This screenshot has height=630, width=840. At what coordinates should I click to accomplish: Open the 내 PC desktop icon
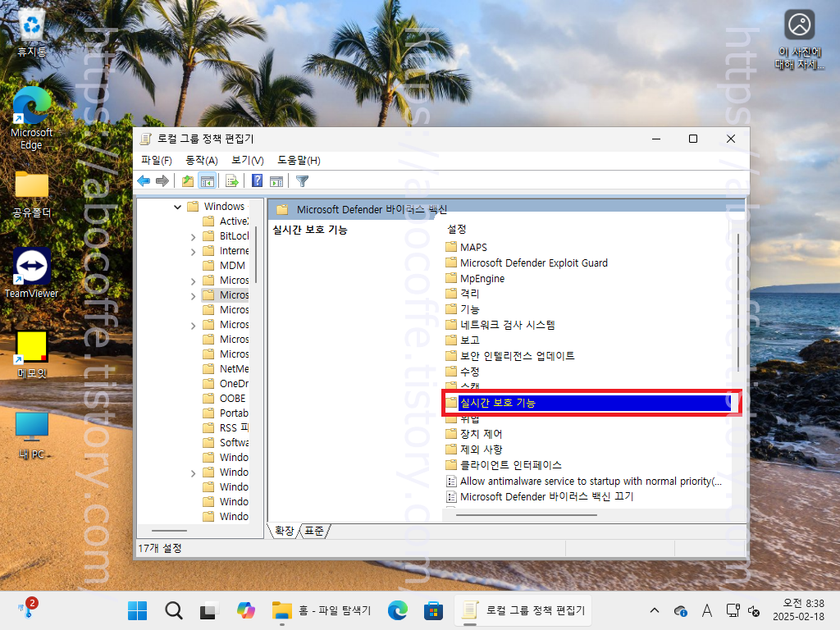[32, 435]
